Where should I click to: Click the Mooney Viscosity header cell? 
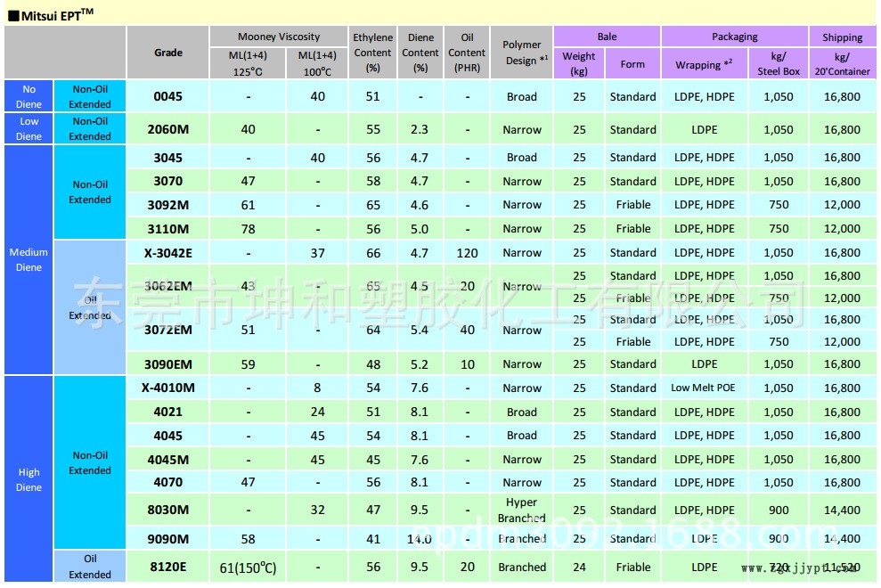pyautogui.click(x=278, y=37)
